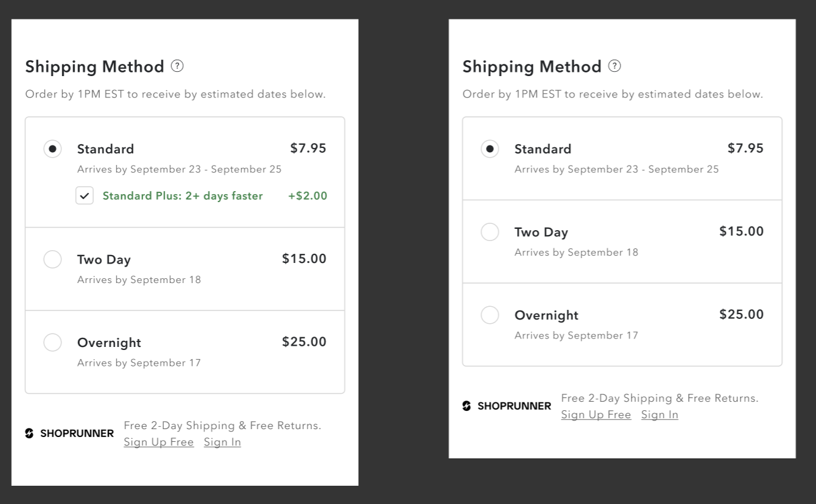
Task: Click the +$2.00 Standard Plus surcharge
Action: 308,195
